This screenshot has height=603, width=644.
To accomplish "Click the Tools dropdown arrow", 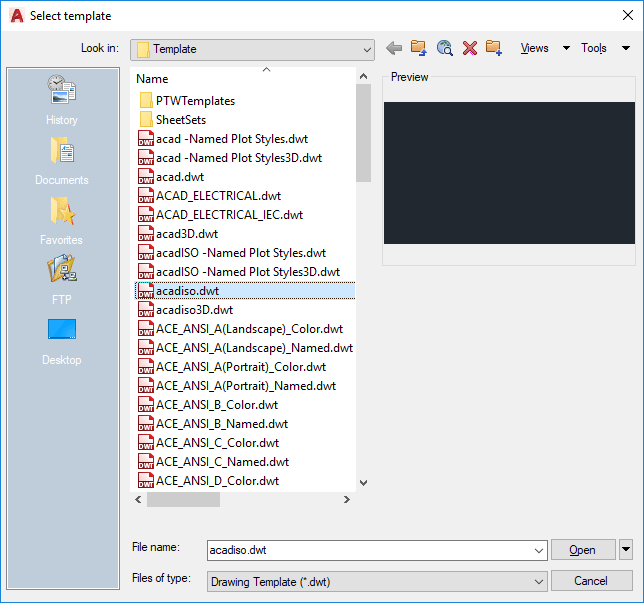I will tap(626, 48).
